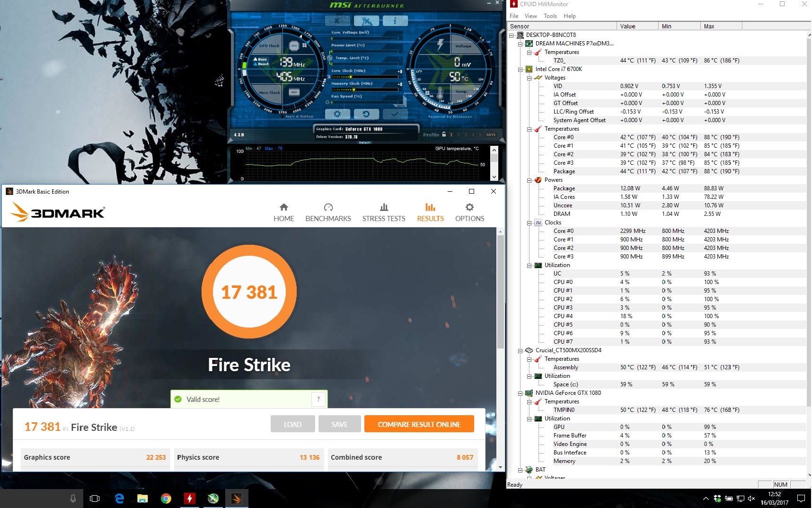Open 3DMark RESULTS tab
Viewport: 812px width, 508px height.
pyautogui.click(x=430, y=213)
